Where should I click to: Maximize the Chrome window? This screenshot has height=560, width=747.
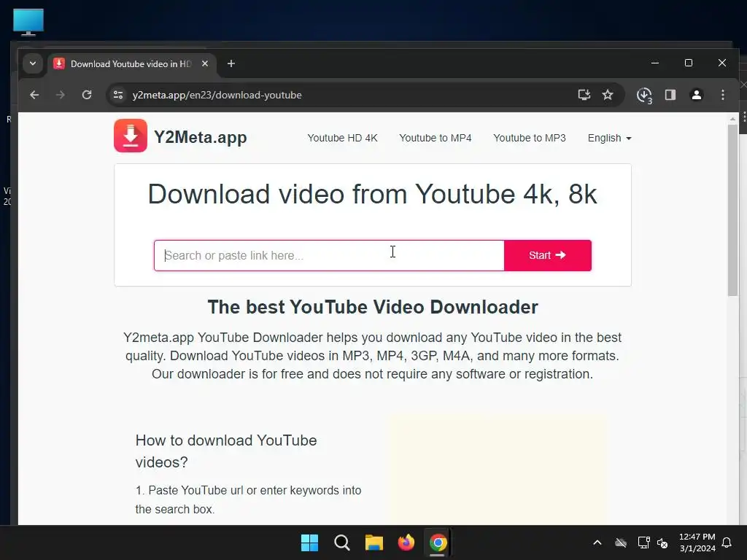tap(689, 63)
